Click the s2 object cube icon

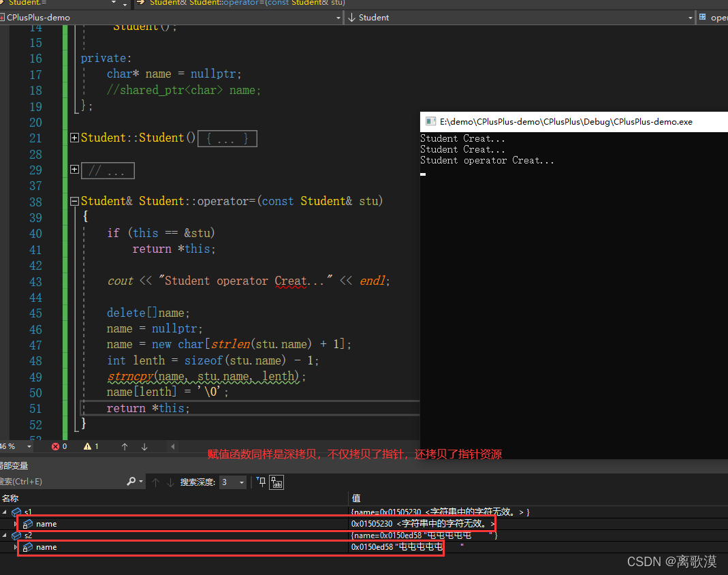(x=17, y=535)
